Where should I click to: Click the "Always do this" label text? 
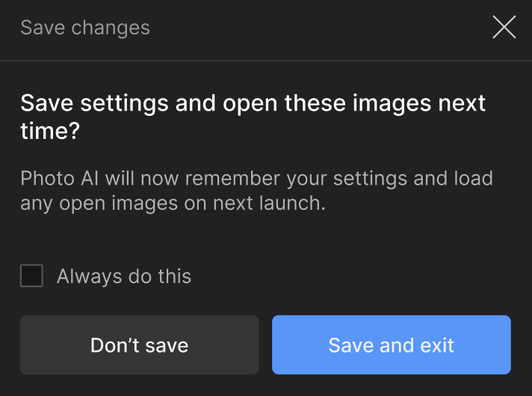tap(124, 276)
